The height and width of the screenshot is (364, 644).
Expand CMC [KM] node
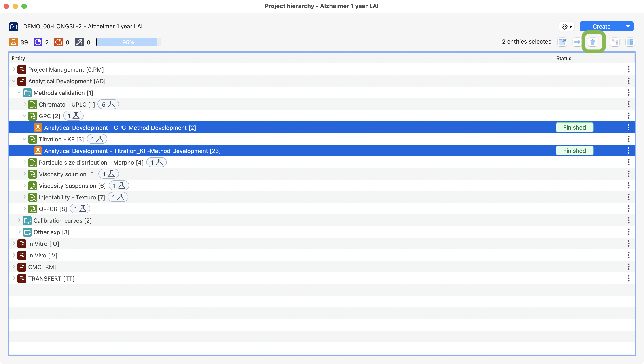14,267
